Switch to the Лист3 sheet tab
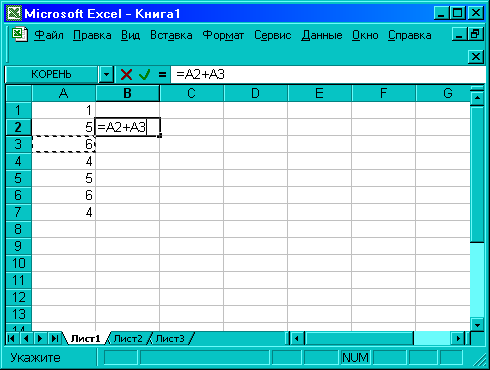 tap(170, 339)
